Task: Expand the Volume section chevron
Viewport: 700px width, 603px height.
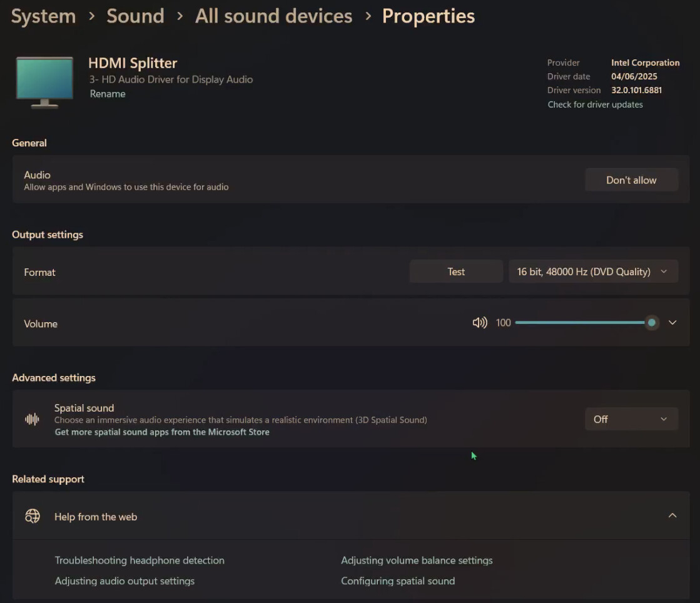Action: [672, 323]
